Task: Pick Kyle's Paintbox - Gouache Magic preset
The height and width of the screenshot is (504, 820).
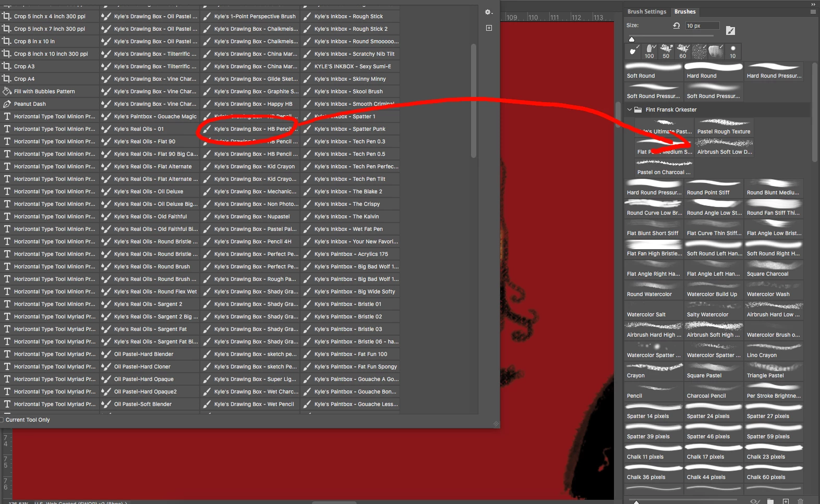Action: coord(150,116)
